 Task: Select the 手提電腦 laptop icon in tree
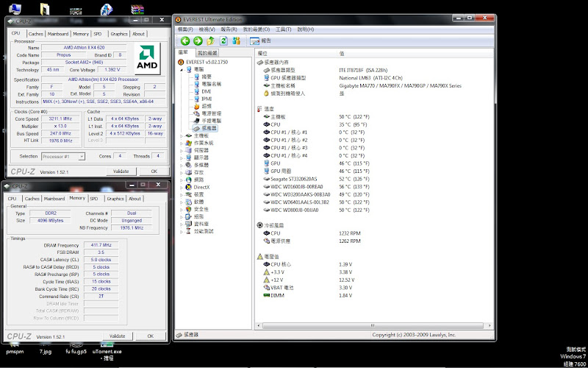coord(197,121)
